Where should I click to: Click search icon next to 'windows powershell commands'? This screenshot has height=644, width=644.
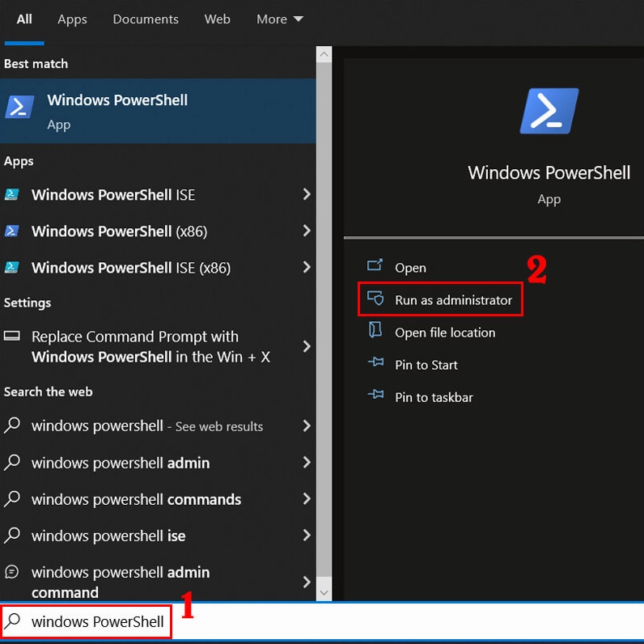point(12,498)
